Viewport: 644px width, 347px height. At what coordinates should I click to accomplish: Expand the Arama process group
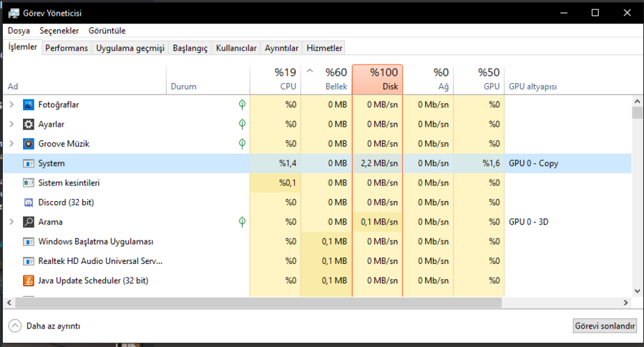(11, 222)
